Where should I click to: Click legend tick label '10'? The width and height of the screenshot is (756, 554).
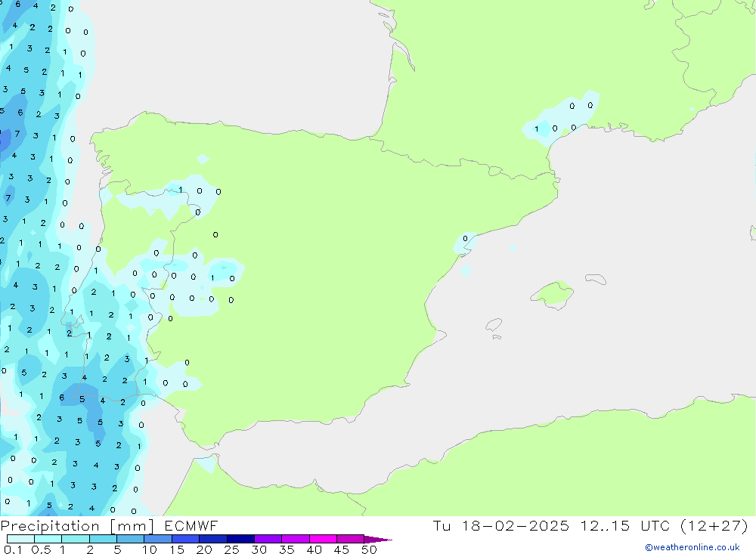point(150,549)
